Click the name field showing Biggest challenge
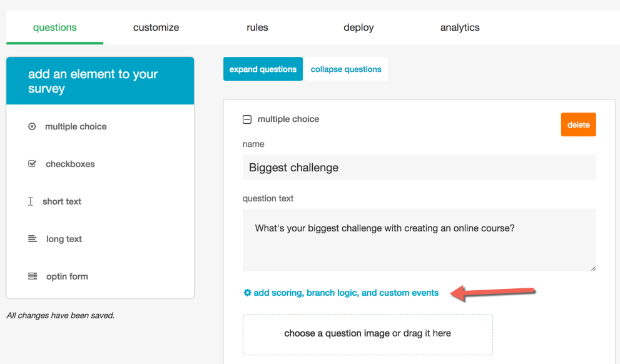620x364 pixels. [419, 168]
